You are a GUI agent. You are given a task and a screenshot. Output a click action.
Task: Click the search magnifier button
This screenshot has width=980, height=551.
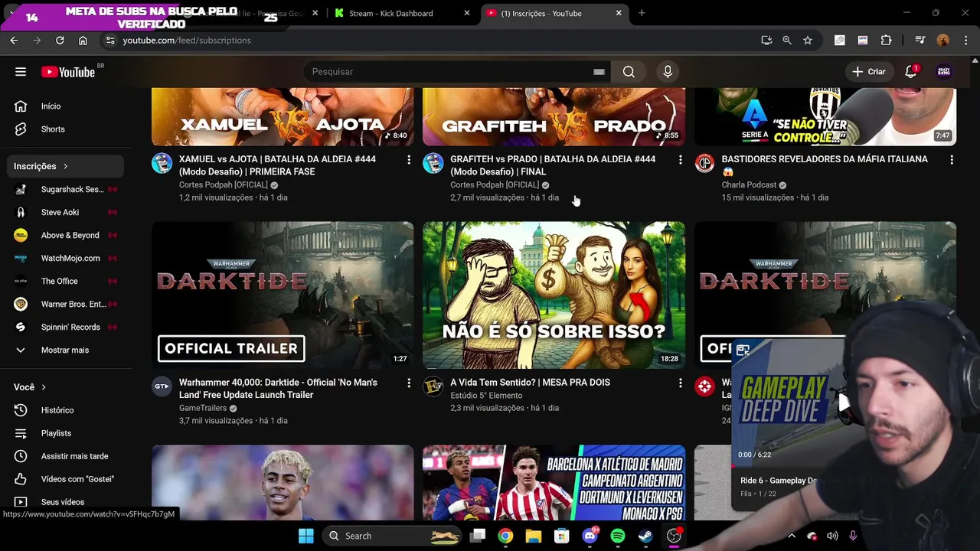coord(629,72)
